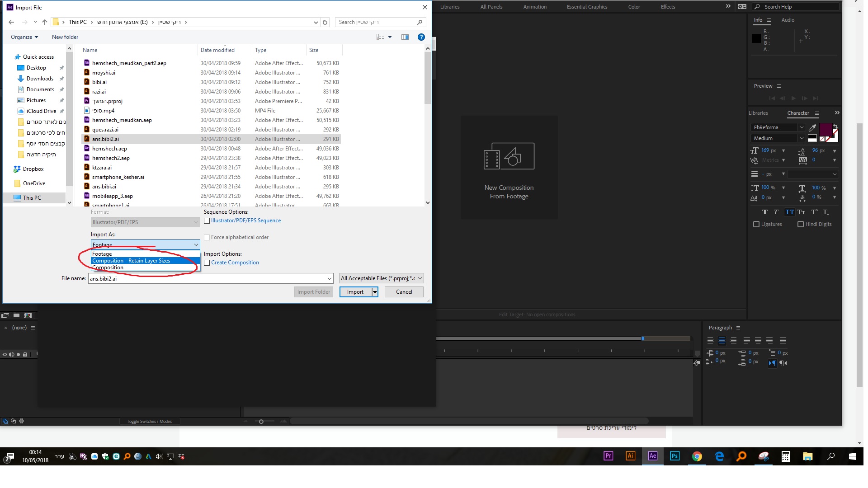Open the help icon in Import dialog
Viewport: 868px width, 488px height.
point(421,37)
